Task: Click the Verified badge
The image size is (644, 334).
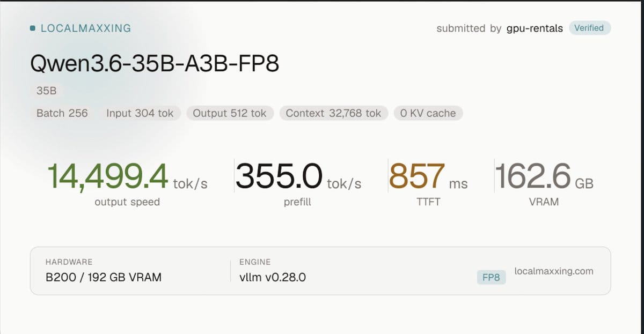Action: coord(589,28)
